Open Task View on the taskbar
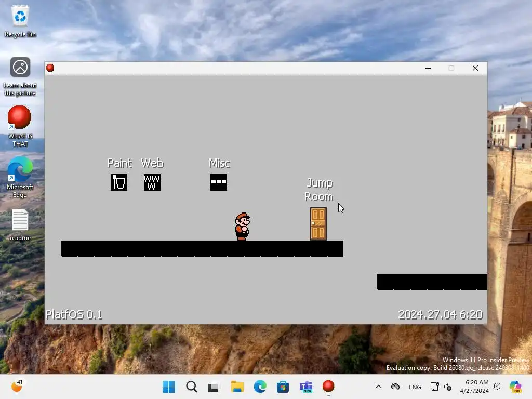The width and height of the screenshot is (532, 399). [x=214, y=387]
